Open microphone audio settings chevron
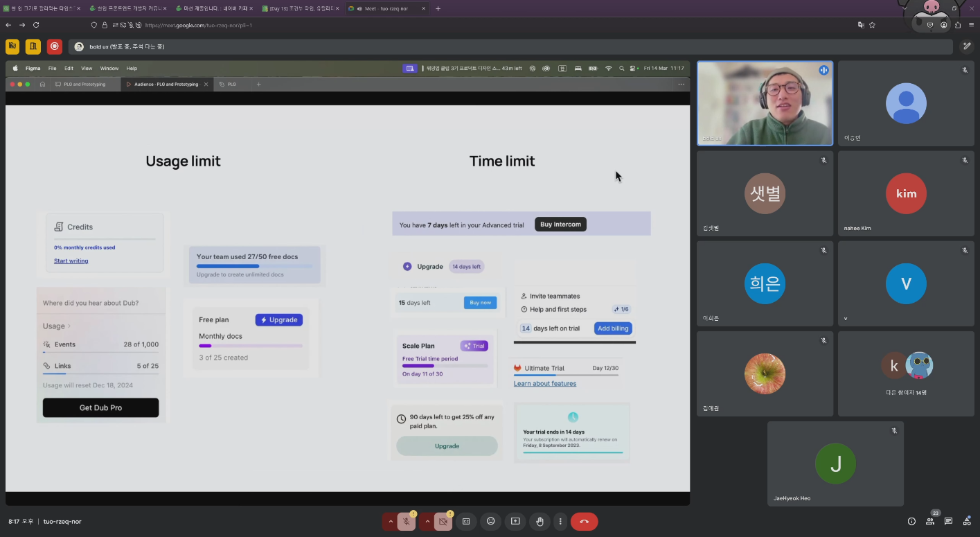Screen dimensions: 980x537 [391, 522]
